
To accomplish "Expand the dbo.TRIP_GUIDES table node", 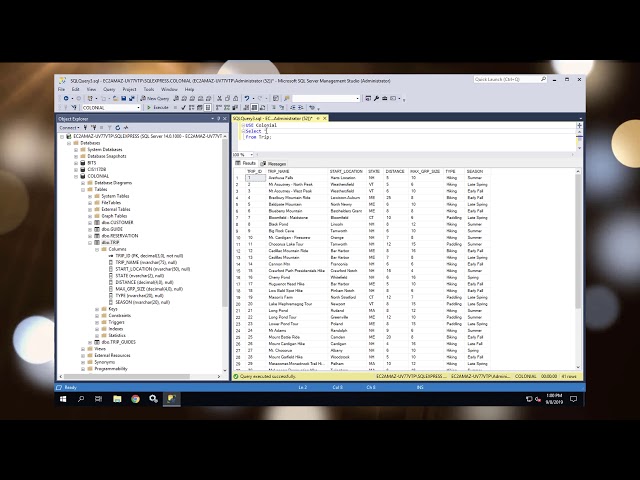I will coord(90,342).
